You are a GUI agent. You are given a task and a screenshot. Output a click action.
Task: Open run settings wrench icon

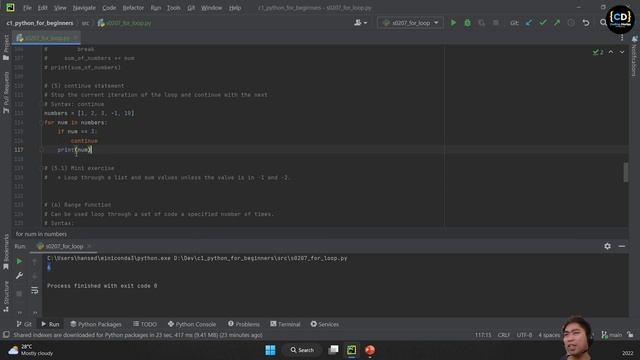[x=19, y=276]
